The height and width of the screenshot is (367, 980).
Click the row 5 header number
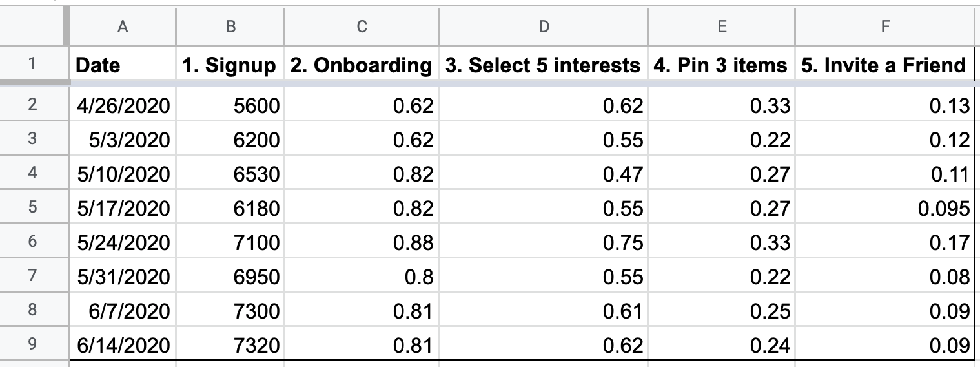(x=32, y=208)
